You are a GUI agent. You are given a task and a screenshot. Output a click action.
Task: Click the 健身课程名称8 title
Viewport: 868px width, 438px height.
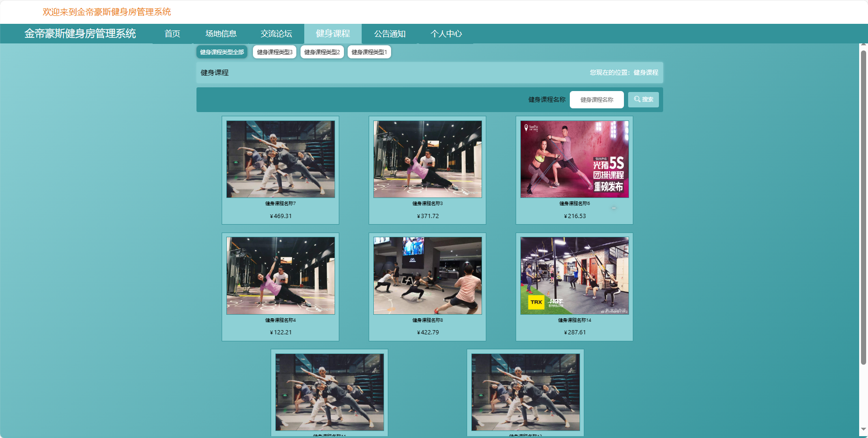tap(427, 320)
